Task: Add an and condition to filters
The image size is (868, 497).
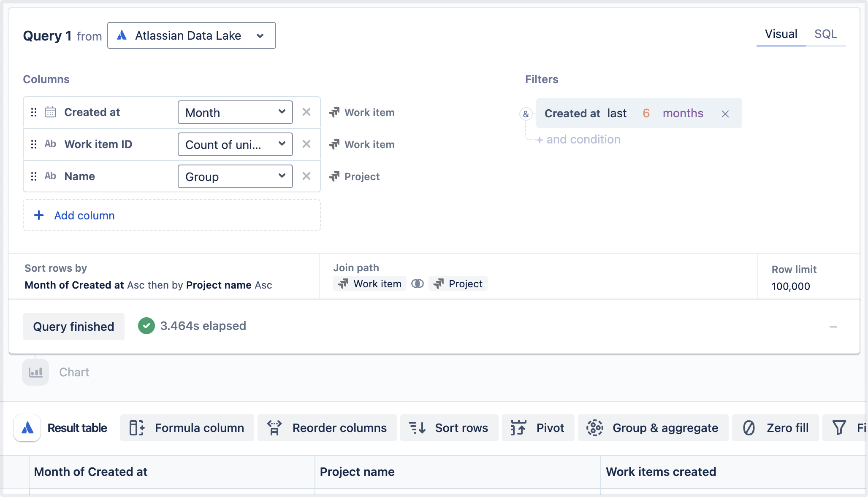Action: tap(578, 140)
